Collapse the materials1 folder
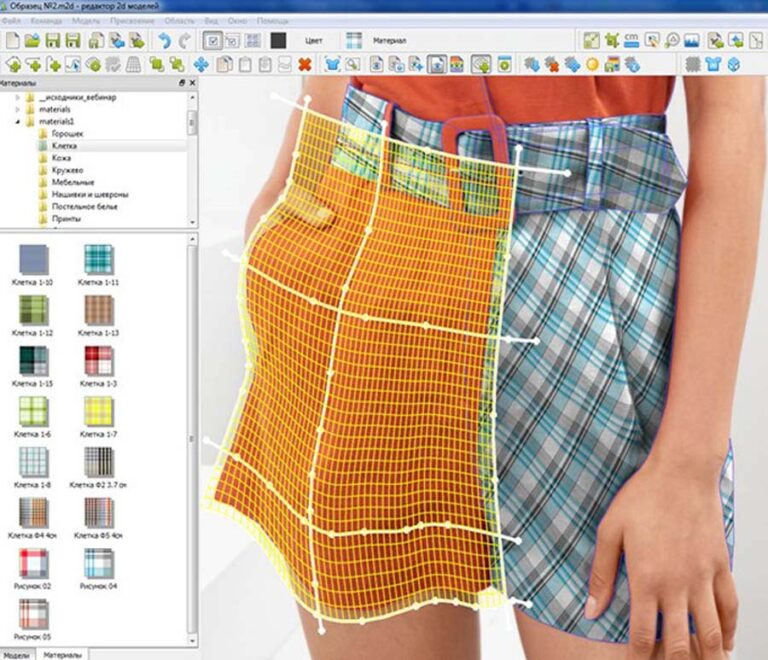Screen dimensions: 768x660 [x=18, y=122]
